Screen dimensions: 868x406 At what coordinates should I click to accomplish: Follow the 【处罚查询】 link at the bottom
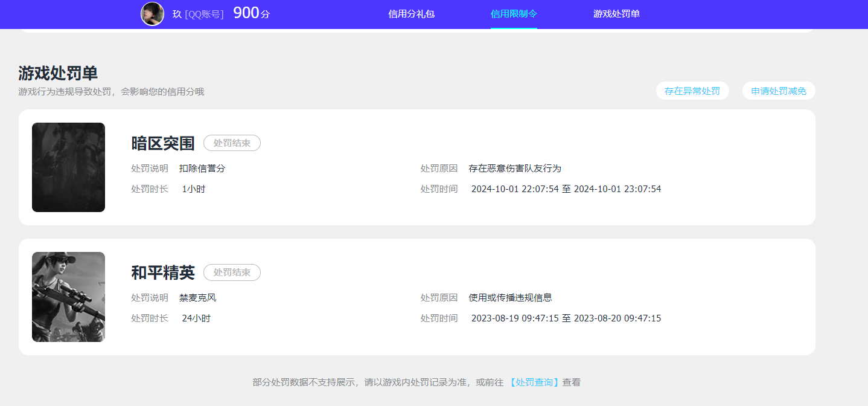[534, 382]
